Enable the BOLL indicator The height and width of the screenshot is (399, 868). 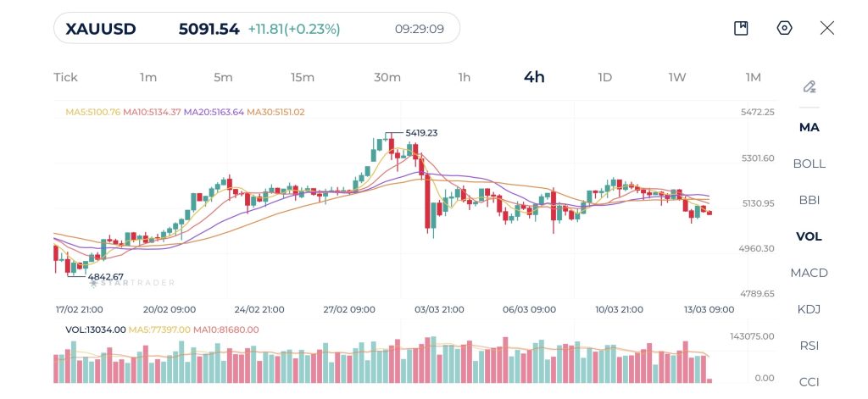[810, 163]
